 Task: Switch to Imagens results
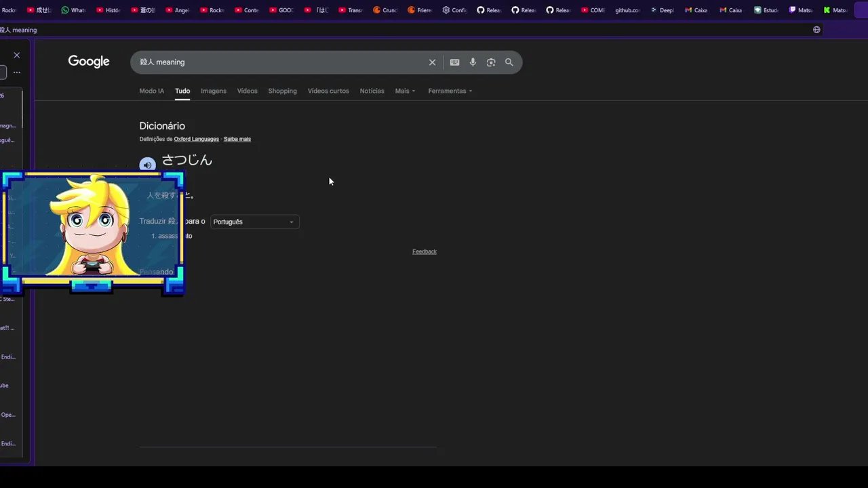pyautogui.click(x=214, y=91)
